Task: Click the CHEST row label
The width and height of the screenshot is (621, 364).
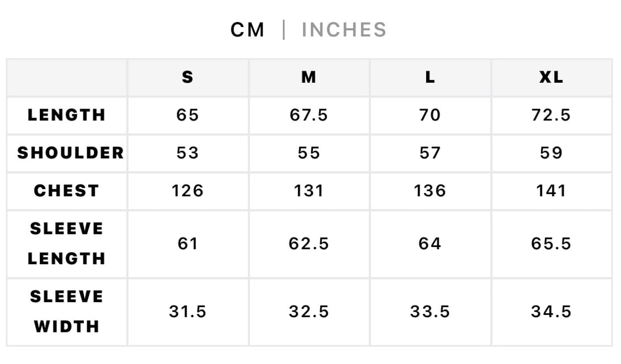Action: [x=67, y=191]
